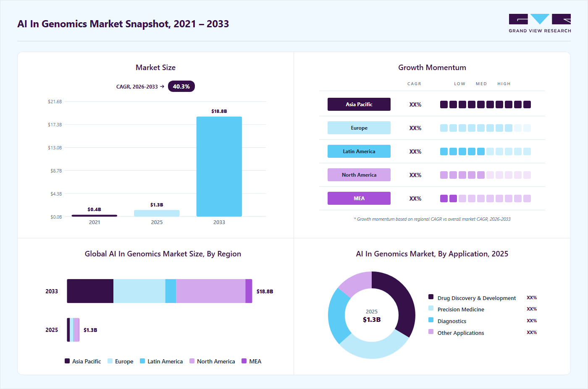This screenshot has height=389, width=588.
Task: Click the "CAGR, 2026-2033" label
Action: tap(137, 87)
